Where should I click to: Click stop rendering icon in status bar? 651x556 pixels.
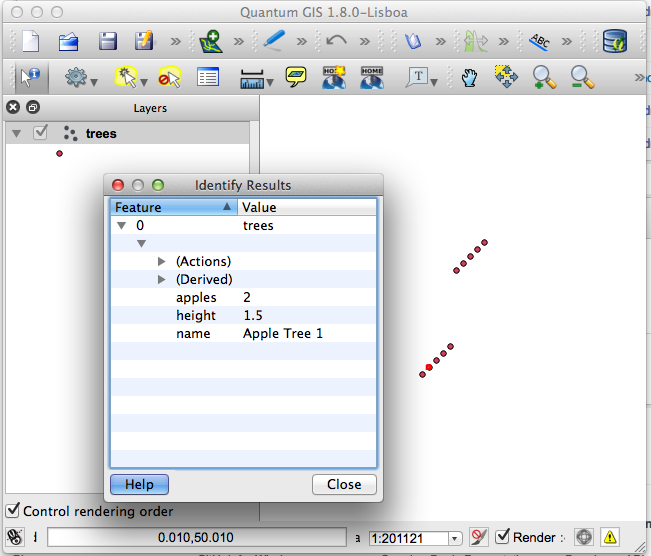pyautogui.click(x=478, y=537)
